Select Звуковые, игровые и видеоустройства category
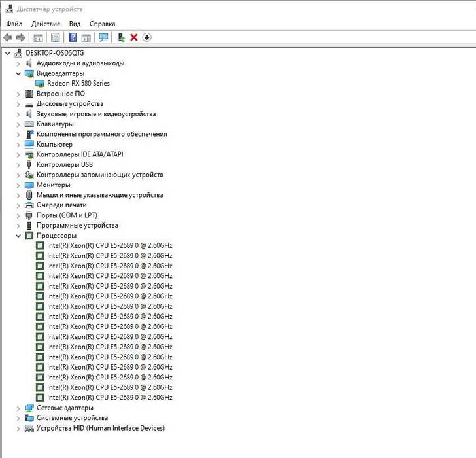 point(96,114)
